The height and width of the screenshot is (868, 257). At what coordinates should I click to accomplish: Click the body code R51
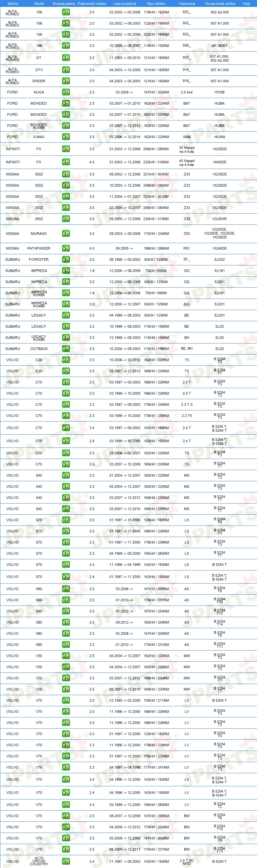coord(187,248)
